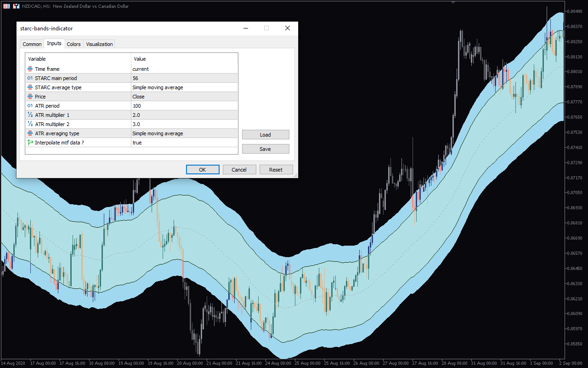Click the Value column header

pyautogui.click(x=184, y=59)
